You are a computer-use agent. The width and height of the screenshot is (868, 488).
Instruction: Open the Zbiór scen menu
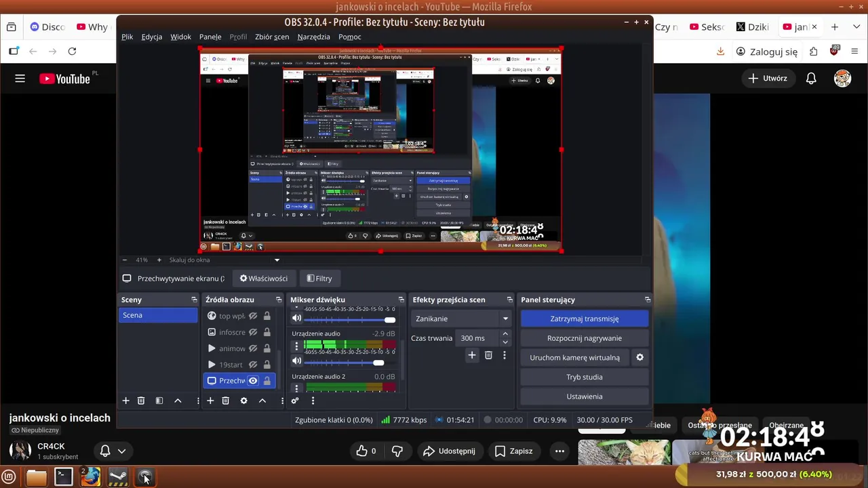272,37
